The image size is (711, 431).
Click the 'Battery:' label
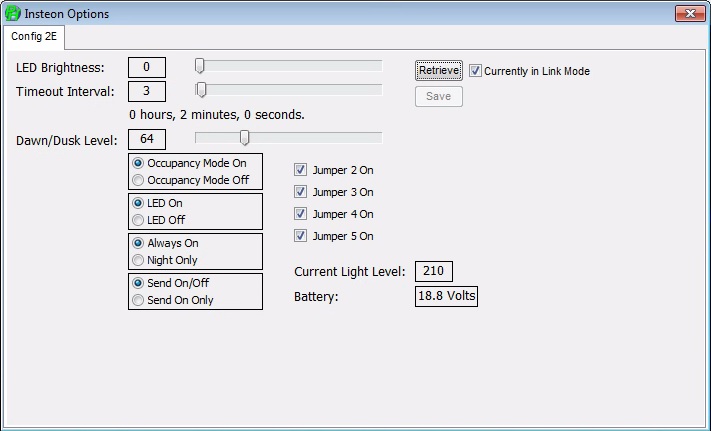point(316,297)
